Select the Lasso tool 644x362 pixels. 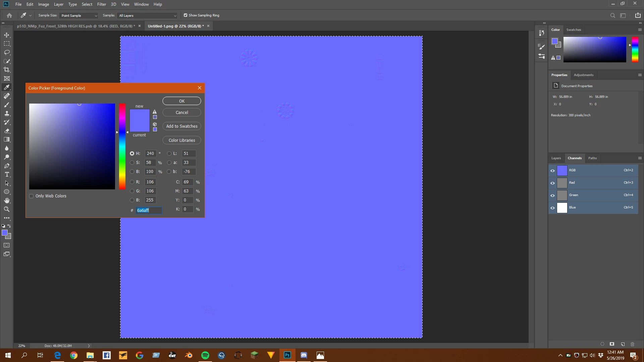[x=7, y=52]
